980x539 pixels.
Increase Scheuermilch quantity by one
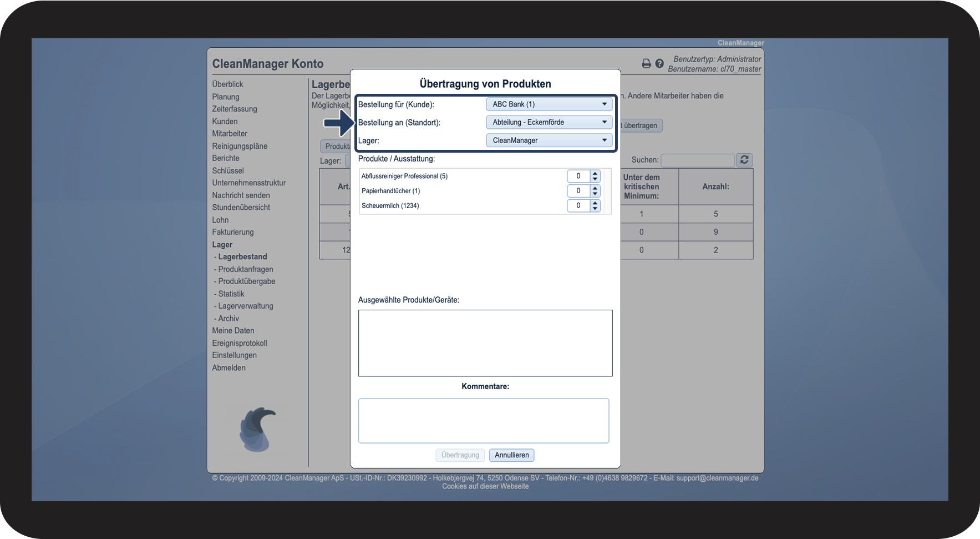pos(595,203)
